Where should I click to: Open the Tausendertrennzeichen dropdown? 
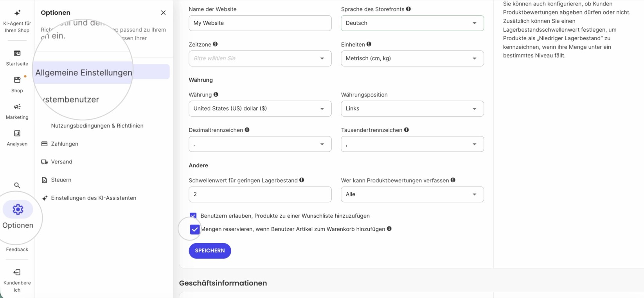tap(412, 144)
